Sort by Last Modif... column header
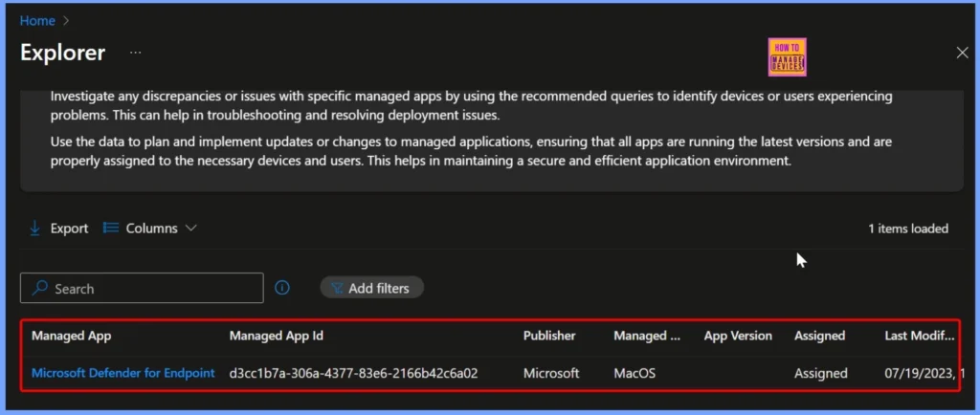This screenshot has width=980, height=415. pyautogui.click(x=920, y=336)
